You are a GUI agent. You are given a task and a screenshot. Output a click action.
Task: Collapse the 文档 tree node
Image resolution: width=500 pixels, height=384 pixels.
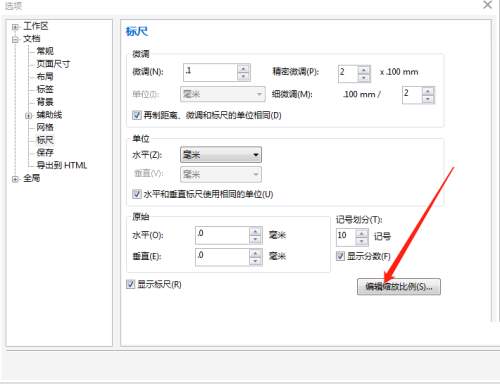(x=15, y=40)
